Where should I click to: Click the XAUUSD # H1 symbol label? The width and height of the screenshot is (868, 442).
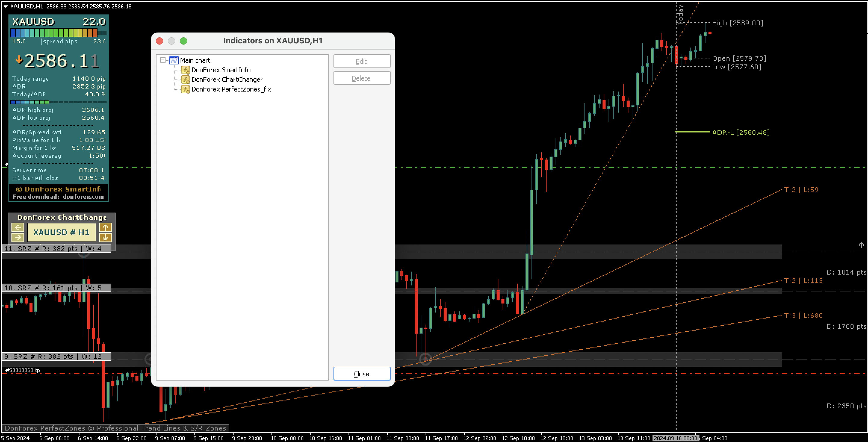61,232
